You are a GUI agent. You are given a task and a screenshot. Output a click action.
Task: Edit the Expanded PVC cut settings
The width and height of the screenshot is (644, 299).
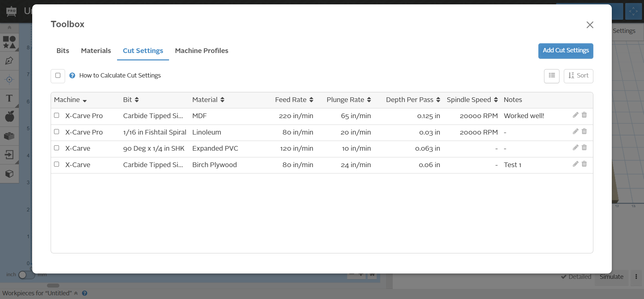coord(575,148)
